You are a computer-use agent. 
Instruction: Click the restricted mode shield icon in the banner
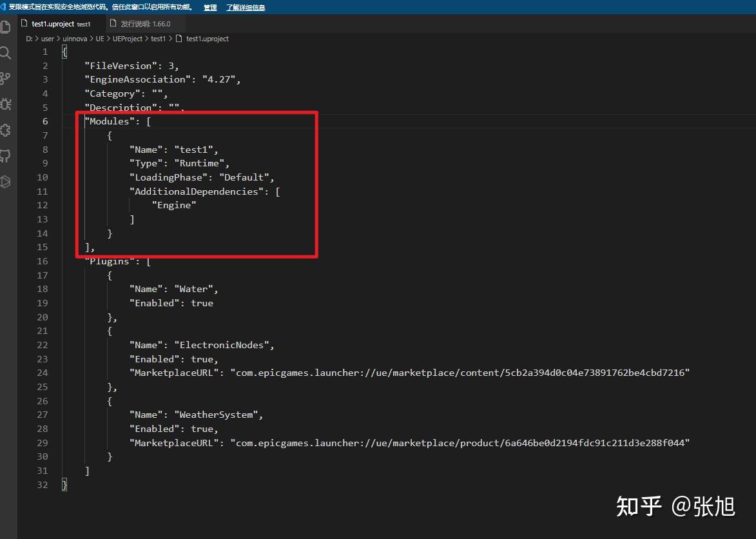pos(5,7)
